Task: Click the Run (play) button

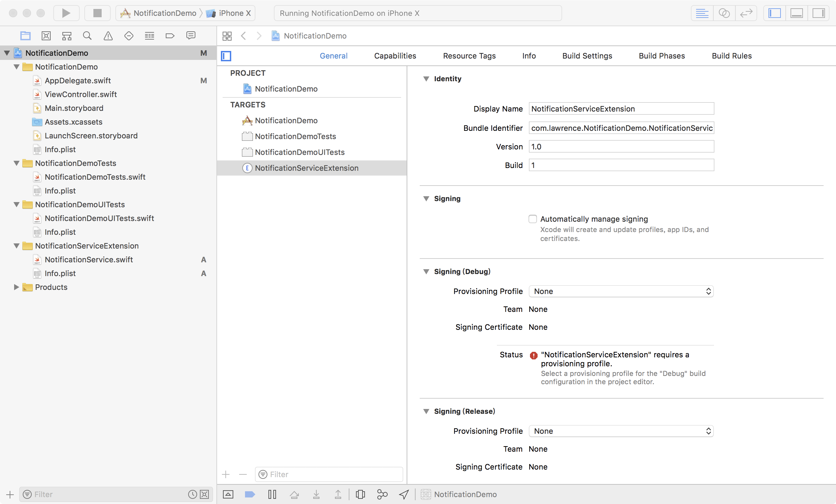Action: [66, 13]
